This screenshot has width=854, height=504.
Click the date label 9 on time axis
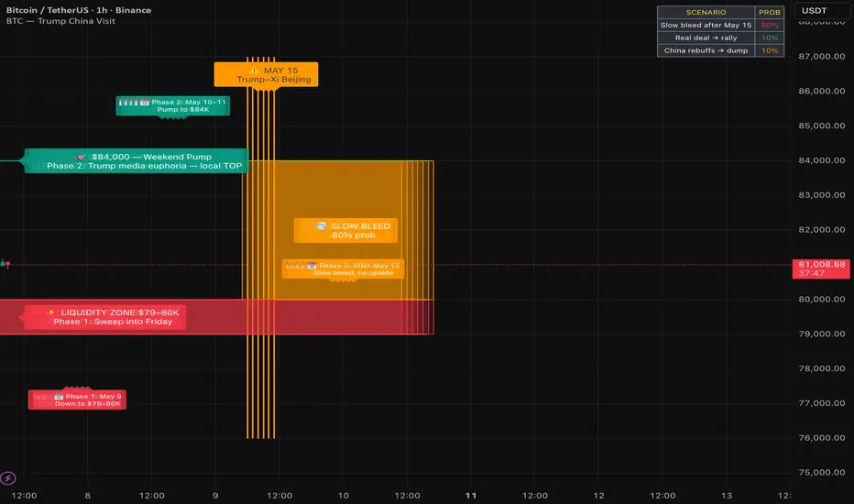(x=215, y=495)
